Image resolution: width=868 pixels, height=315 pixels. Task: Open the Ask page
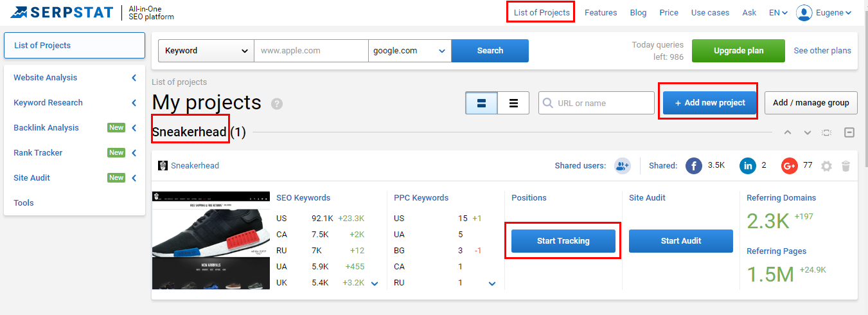[749, 13]
